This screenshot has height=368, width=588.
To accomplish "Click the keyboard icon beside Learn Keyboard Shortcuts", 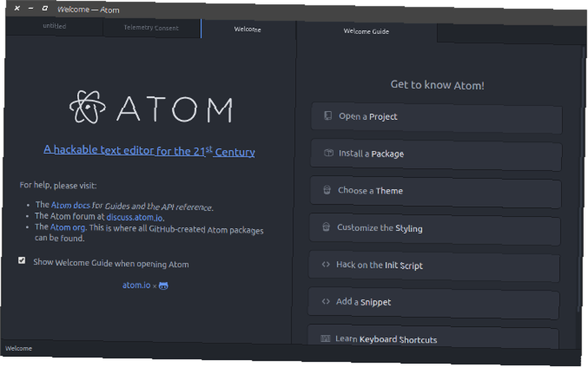I will 325,339.
